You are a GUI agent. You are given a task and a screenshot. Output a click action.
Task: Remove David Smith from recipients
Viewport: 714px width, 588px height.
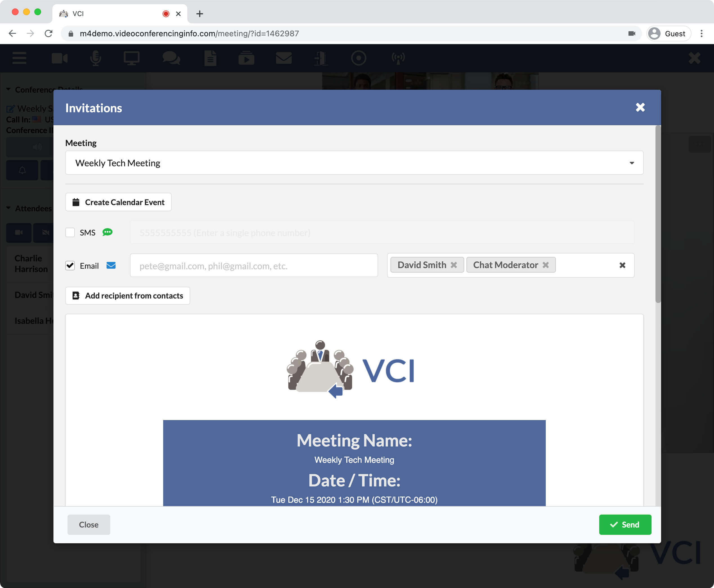tap(454, 265)
